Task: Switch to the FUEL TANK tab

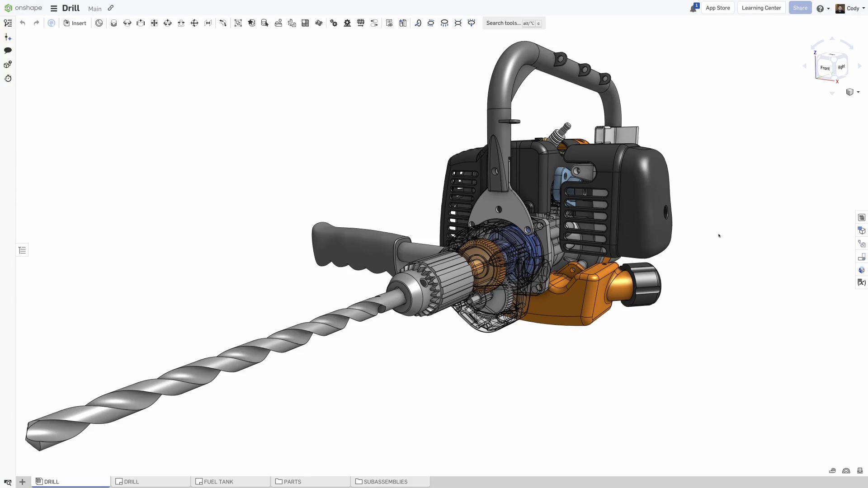Action: click(x=218, y=482)
